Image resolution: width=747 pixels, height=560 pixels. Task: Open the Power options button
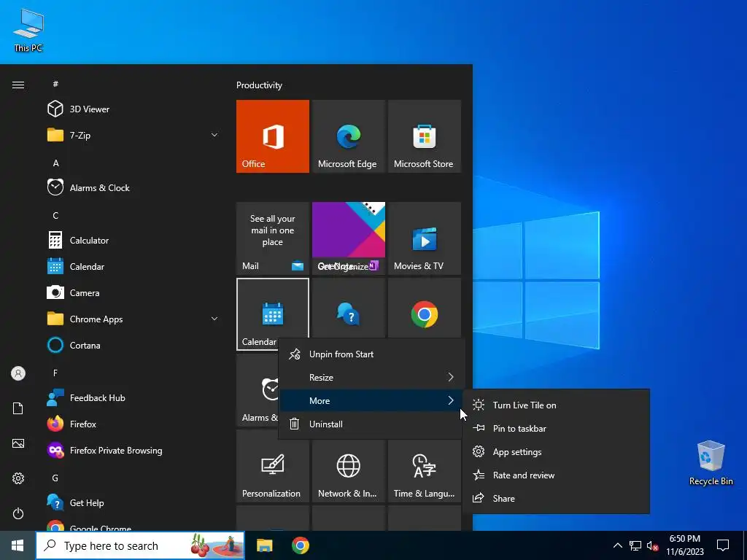click(x=18, y=513)
